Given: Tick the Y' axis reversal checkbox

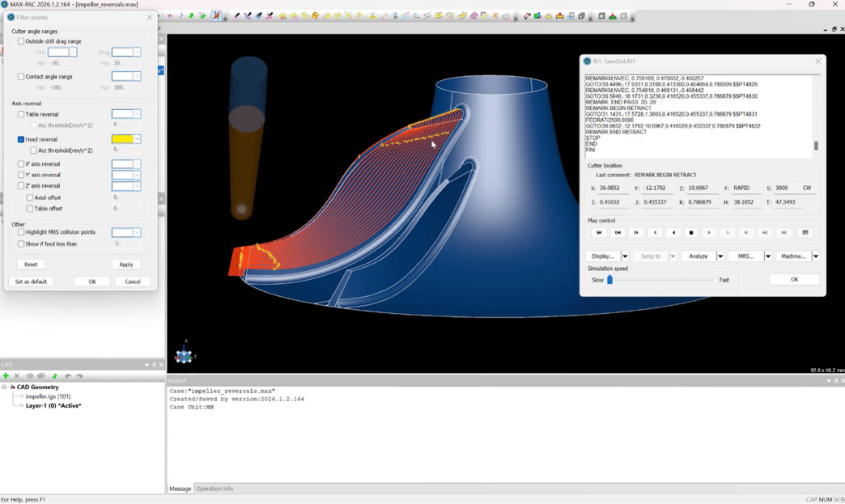Looking at the screenshot, I should coord(21,175).
